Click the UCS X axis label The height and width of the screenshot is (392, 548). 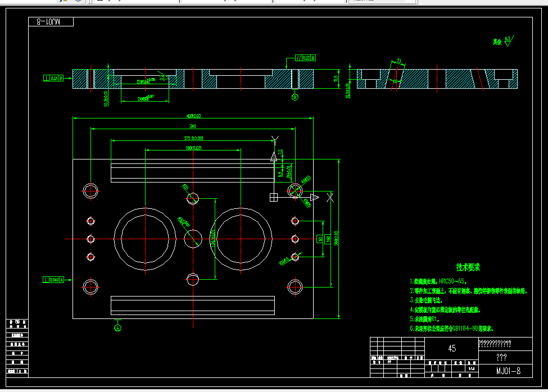click(330, 198)
